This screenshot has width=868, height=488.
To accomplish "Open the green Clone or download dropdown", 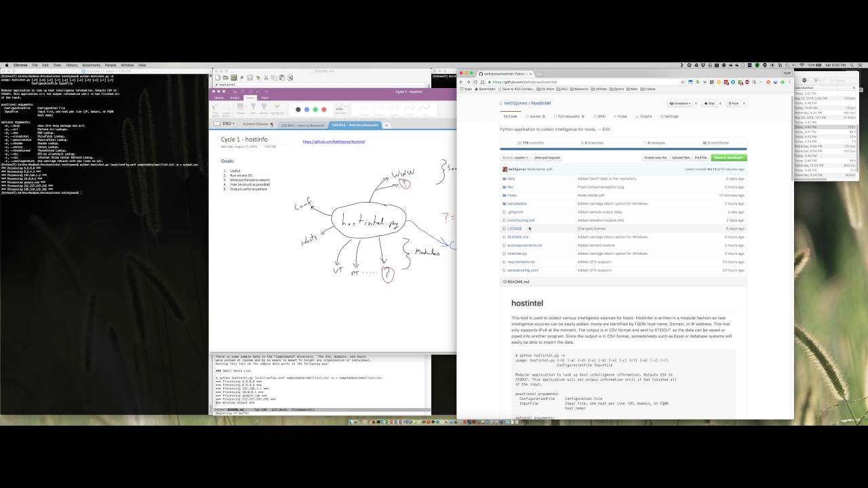I will (729, 157).
